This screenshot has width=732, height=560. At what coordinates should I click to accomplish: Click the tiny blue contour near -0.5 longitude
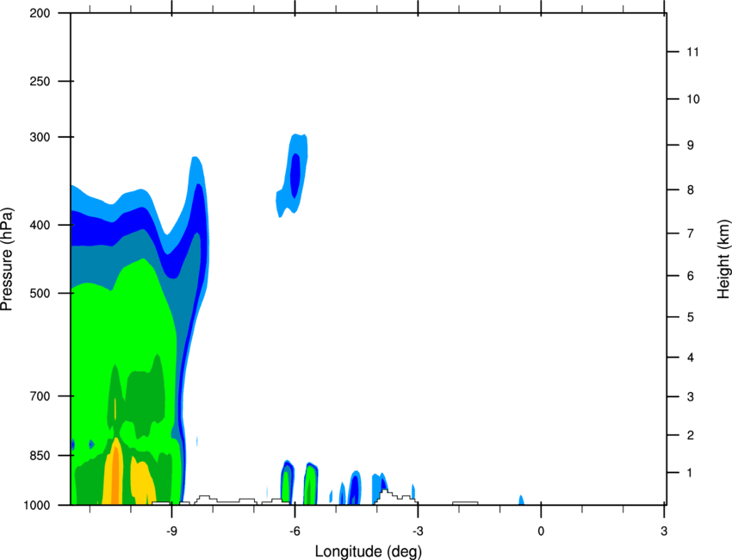[522, 501]
